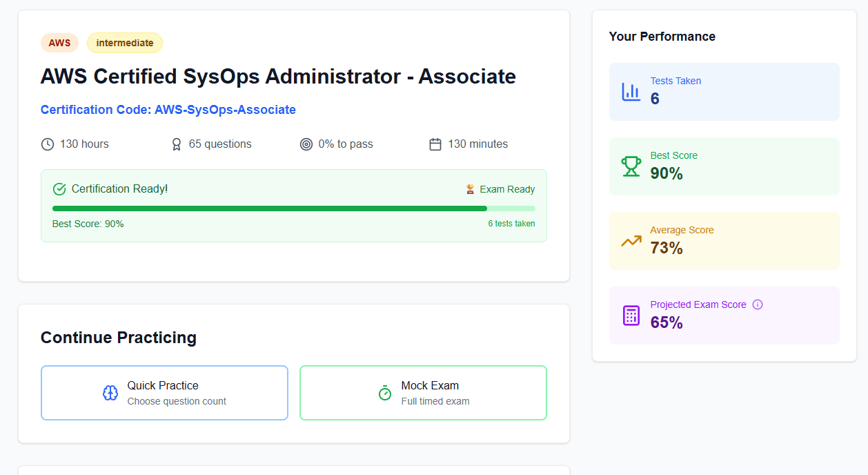
Task: Click the trophy icon in Best Score card
Action: click(631, 166)
